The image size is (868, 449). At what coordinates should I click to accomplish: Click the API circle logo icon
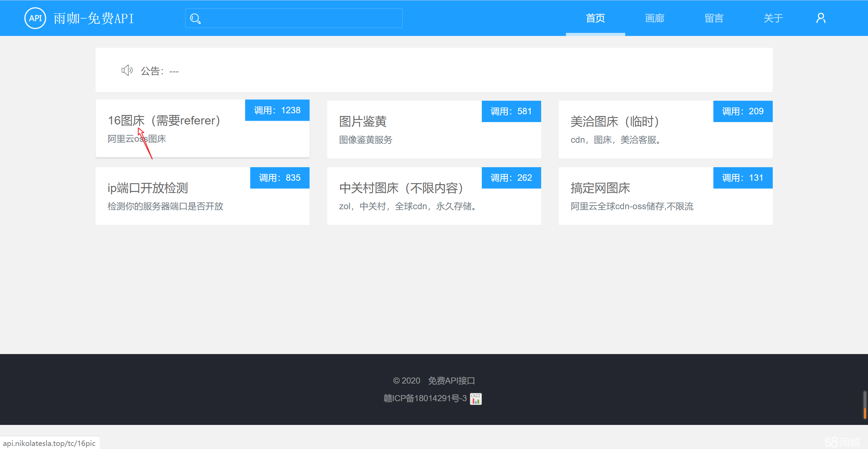(35, 18)
